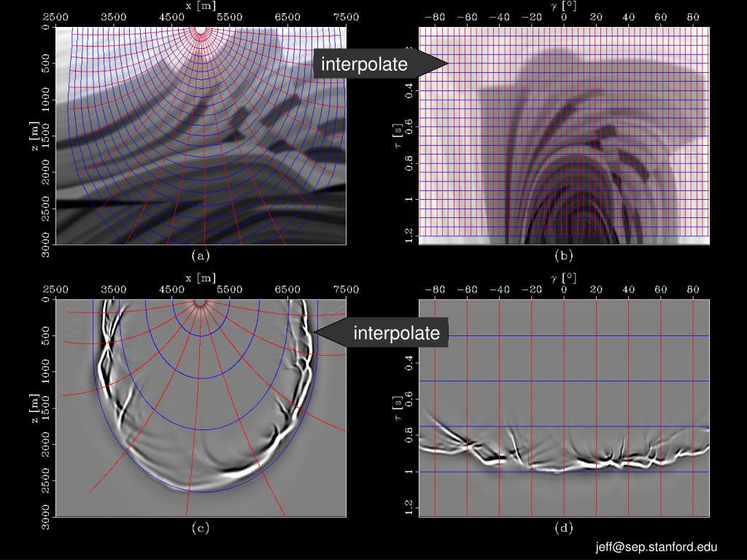Click the email jeff@sep.stanford.edu
The height and width of the screenshot is (560, 747).
(x=656, y=547)
